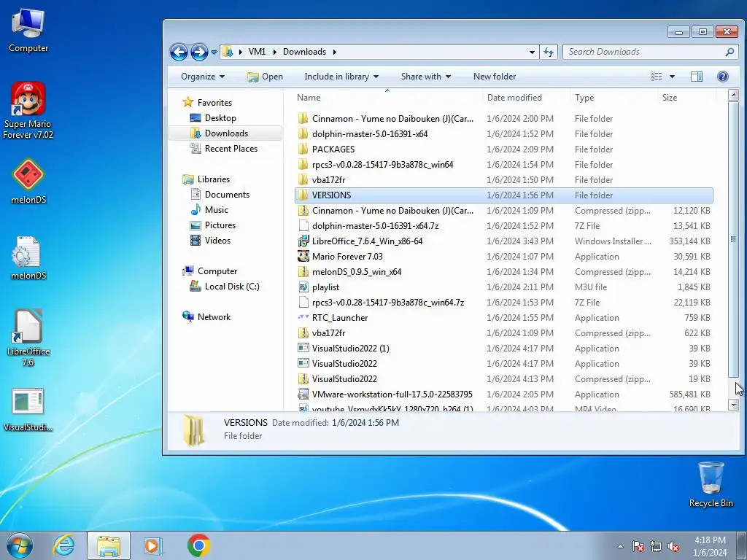Click the scrollbar down arrow in file list

point(733,405)
